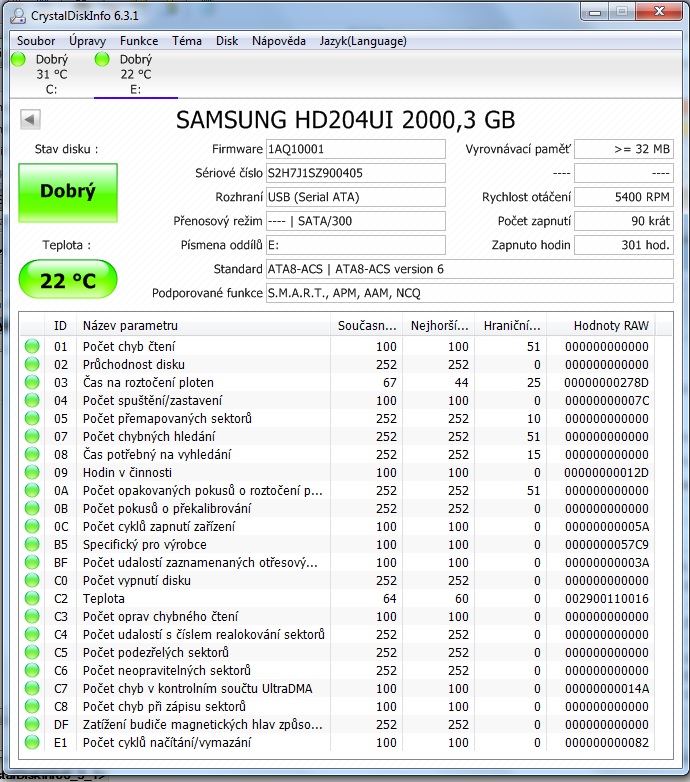Click the green status icon for ID C5

click(x=32, y=652)
